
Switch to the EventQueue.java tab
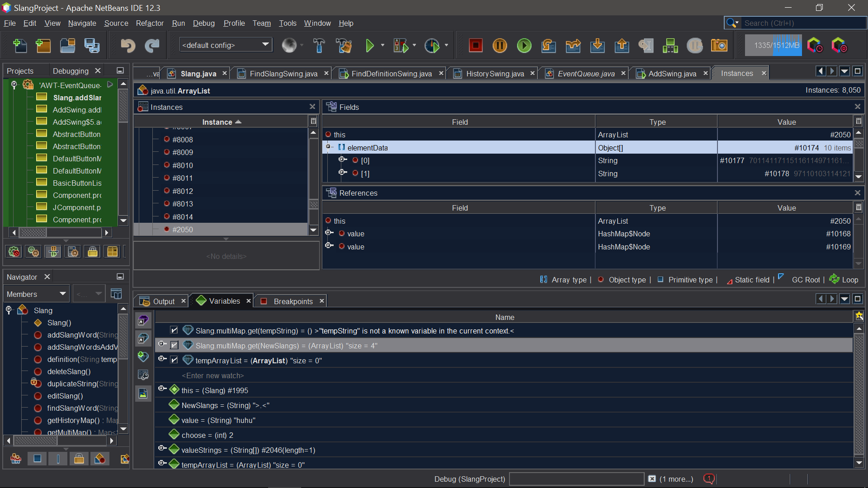click(x=586, y=74)
